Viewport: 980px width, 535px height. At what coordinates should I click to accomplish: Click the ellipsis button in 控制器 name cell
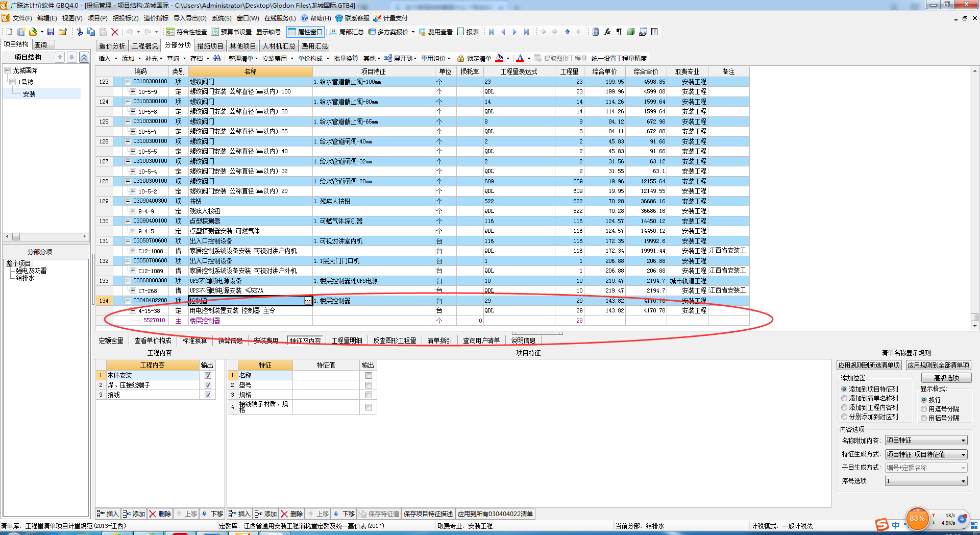click(x=308, y=301)
